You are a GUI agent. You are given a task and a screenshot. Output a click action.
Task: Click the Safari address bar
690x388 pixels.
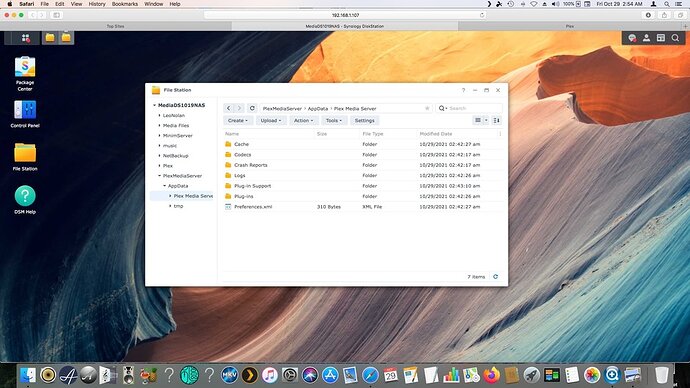click(345, 15)
